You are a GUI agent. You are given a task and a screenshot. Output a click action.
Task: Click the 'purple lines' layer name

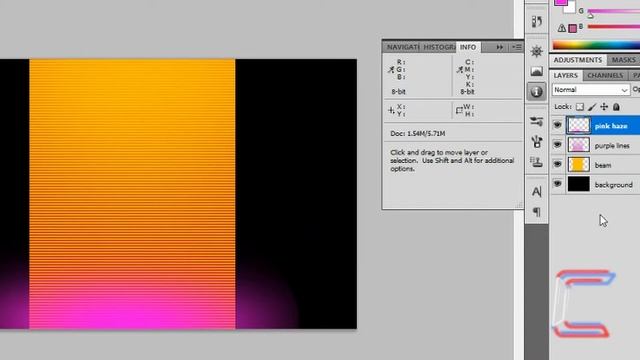[612, 146]
